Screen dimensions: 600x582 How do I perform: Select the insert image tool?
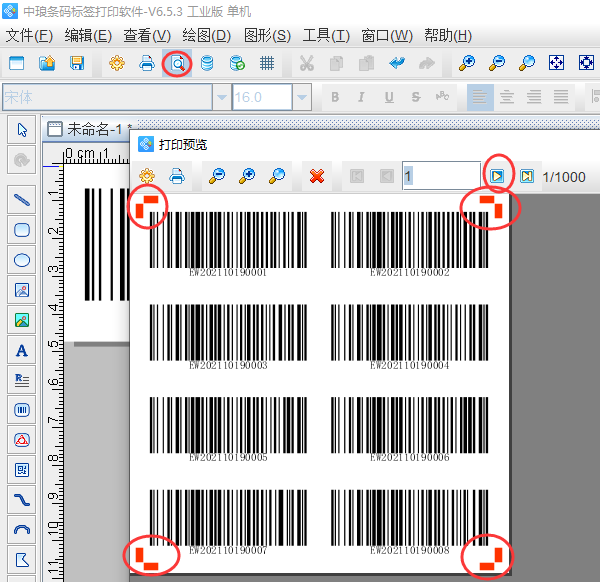[x=22, y=290]
